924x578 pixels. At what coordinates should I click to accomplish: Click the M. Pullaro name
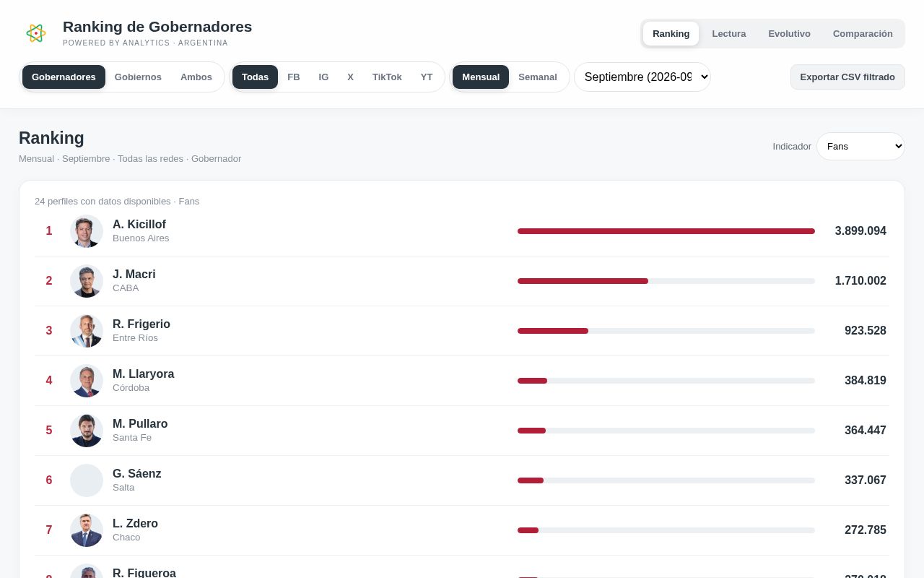[140, 424]
